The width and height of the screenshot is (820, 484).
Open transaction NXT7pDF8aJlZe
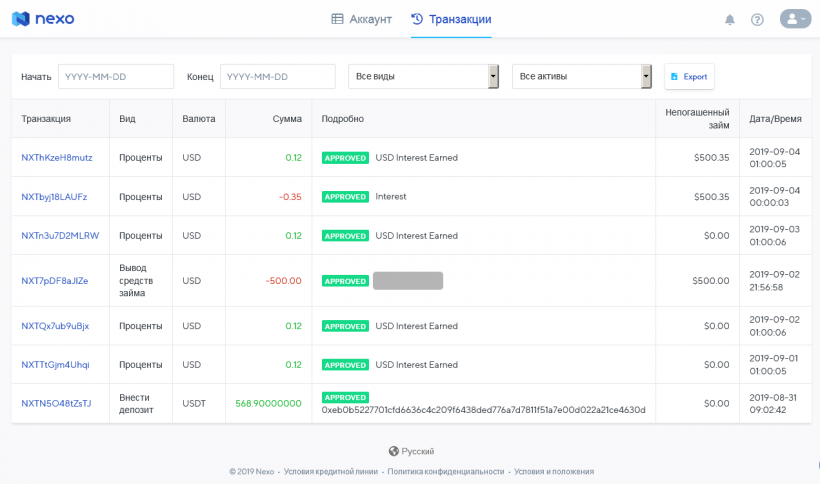[x=55, y=281]
